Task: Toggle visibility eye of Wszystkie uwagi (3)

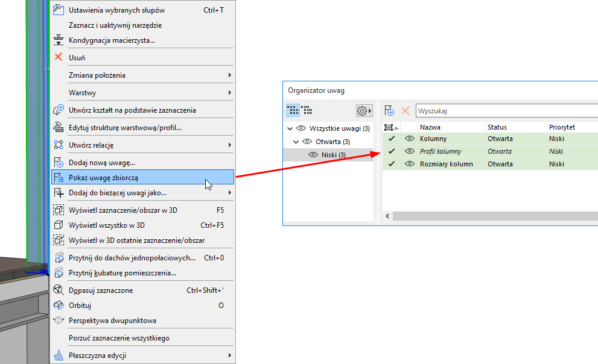Action: (x=301, y=128)
